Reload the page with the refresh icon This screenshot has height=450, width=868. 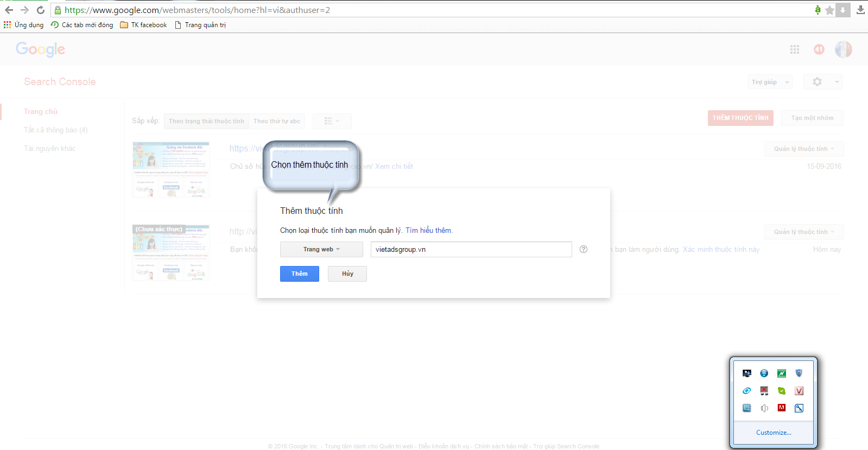[40, 10]
